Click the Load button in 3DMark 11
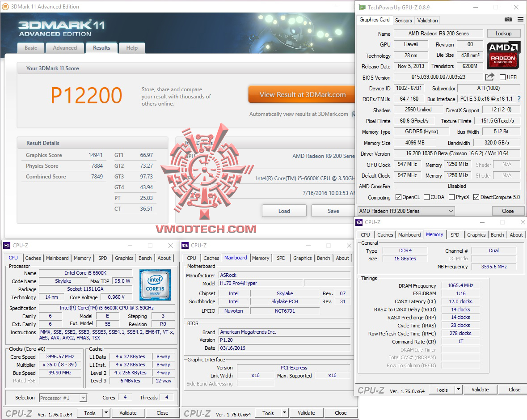This screenshot has width=527, height=420. (284, 211)
